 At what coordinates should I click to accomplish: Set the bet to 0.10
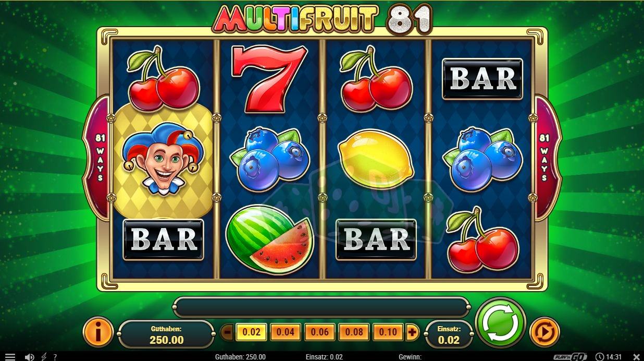point(388,332)
